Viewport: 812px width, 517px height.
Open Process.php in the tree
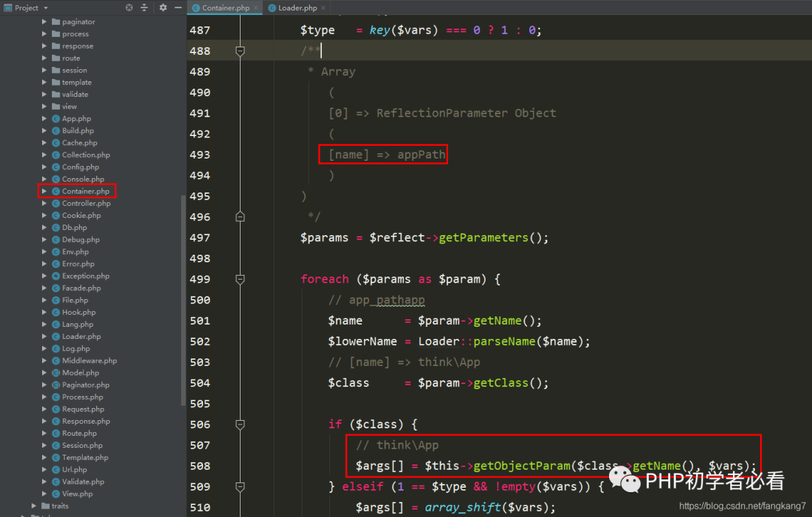pos(83,397)
